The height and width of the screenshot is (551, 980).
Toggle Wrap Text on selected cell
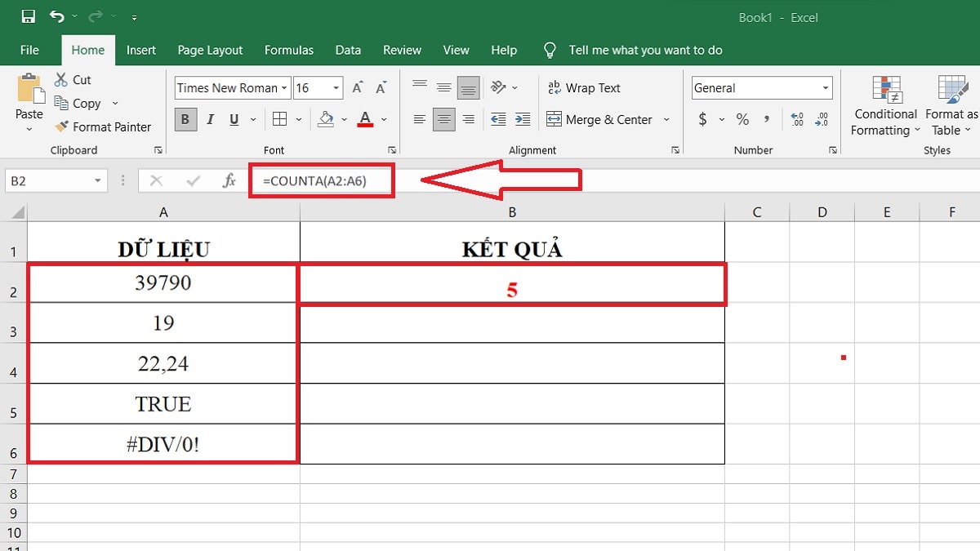(583, 88)
